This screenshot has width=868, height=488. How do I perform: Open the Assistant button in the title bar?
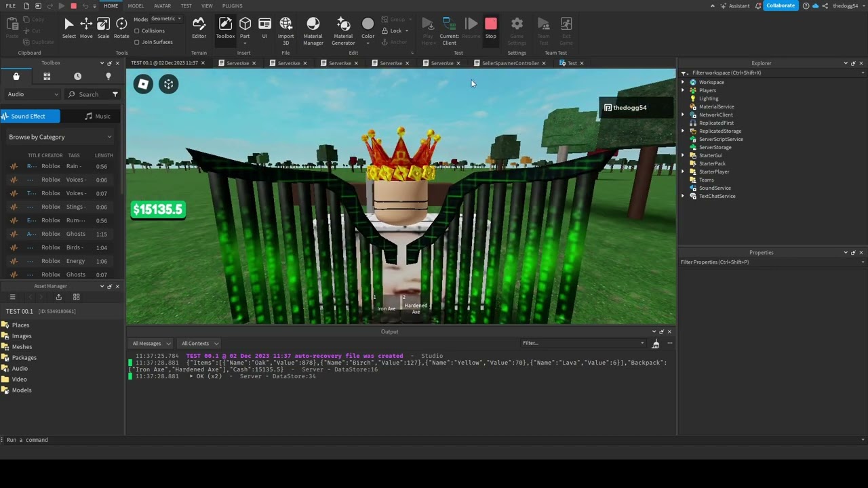(734, 5)
